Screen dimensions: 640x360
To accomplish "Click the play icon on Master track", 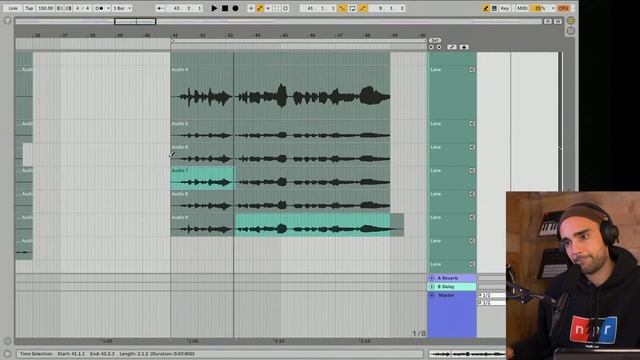I will [x=432, y=295].
